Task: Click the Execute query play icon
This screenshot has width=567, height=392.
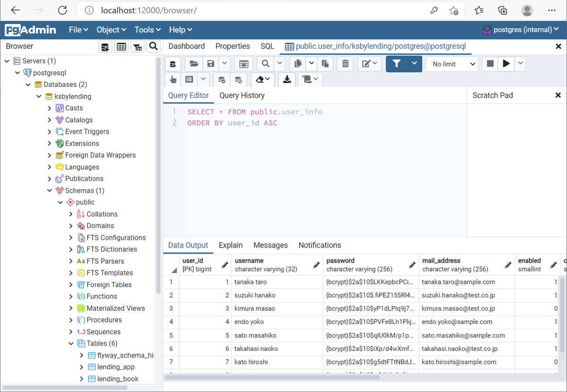Action: 507,64
